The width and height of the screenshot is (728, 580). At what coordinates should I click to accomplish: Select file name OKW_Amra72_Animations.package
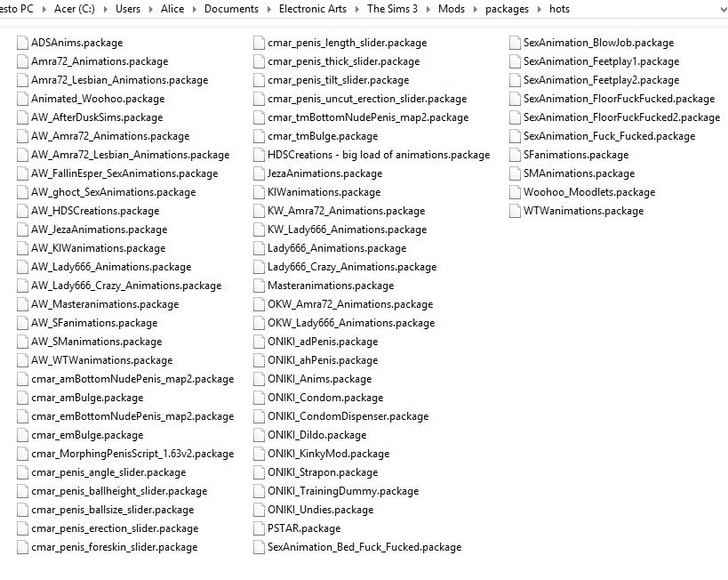click(350, 304)
